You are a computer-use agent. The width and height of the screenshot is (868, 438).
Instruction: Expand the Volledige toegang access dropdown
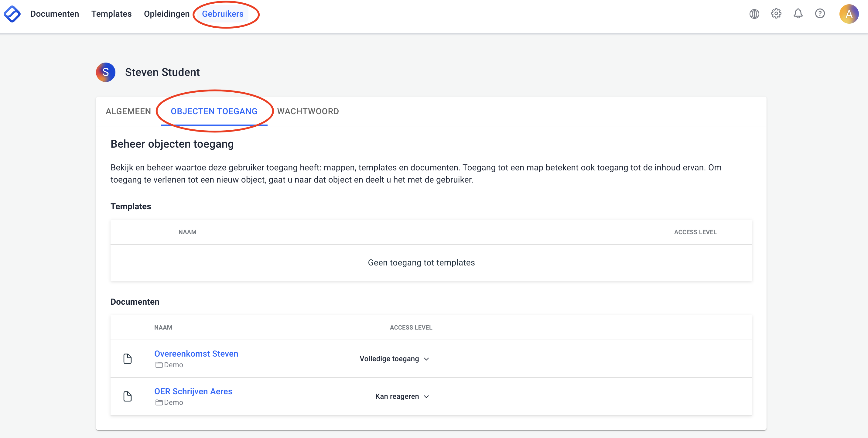click(x=394, y=359)
